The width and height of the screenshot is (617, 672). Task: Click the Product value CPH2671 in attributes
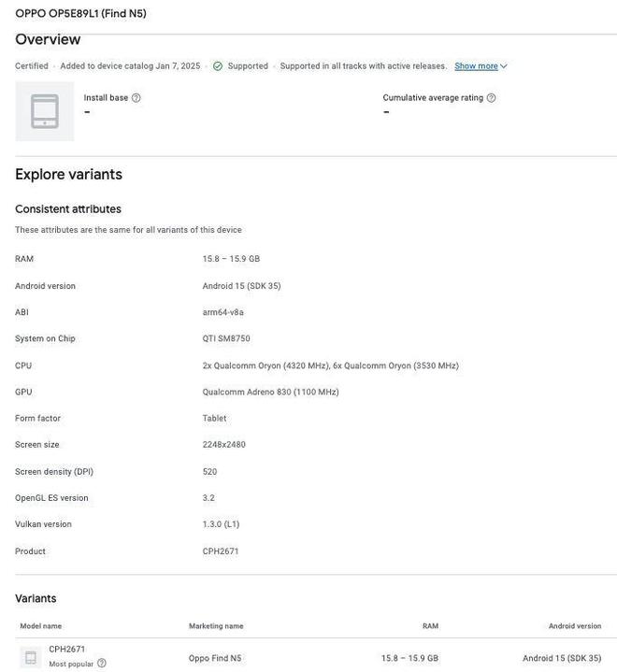pos(221,551)
